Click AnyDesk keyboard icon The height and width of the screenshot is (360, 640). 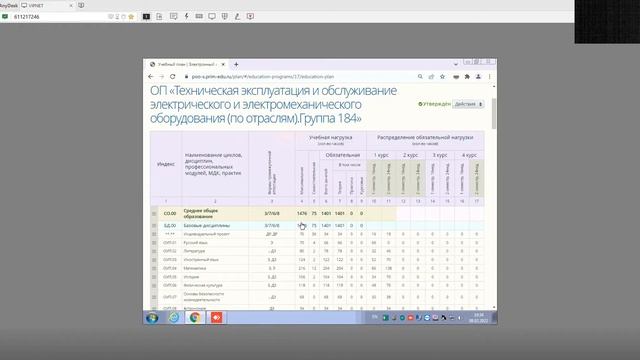pyautogui.click(x=199, y=16)
